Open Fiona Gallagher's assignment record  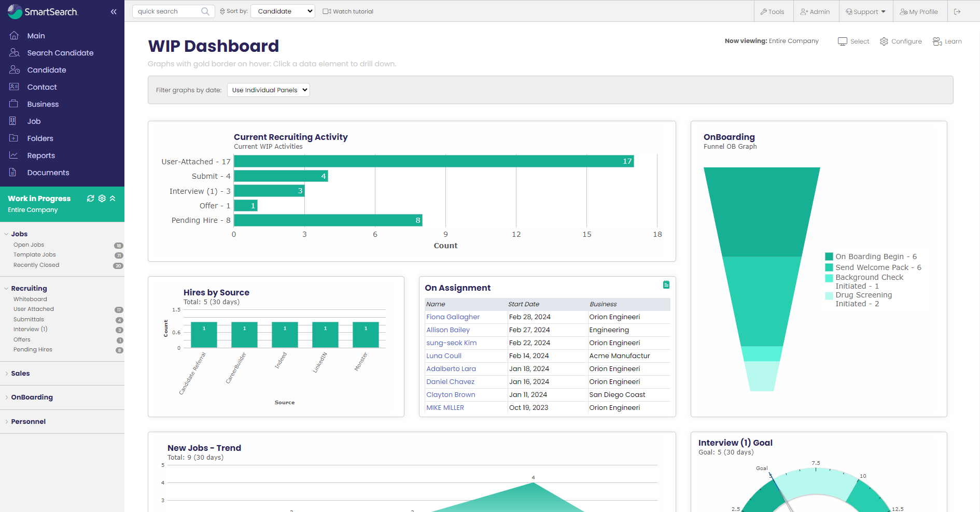pyautogui.click(x=453, y=317)
